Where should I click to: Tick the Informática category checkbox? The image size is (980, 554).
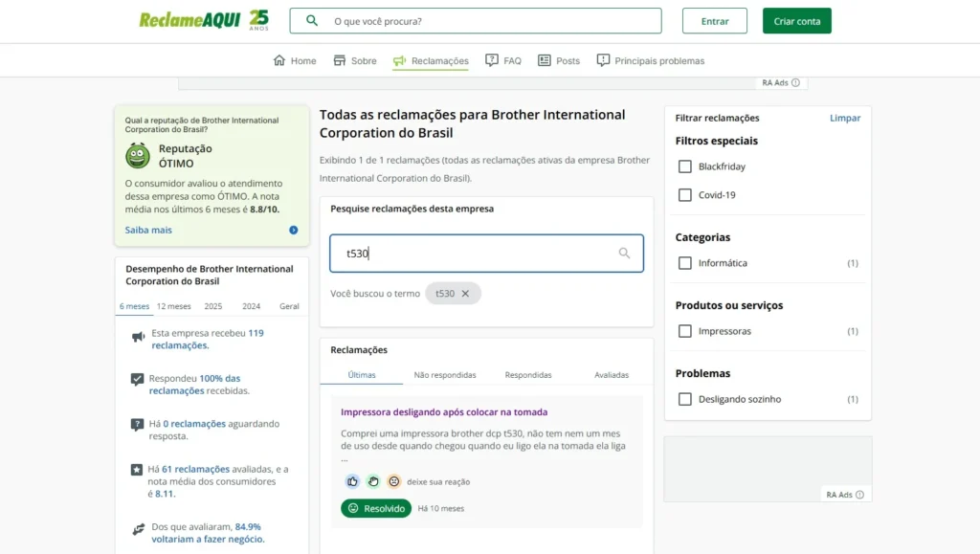[x=685, y=263]
